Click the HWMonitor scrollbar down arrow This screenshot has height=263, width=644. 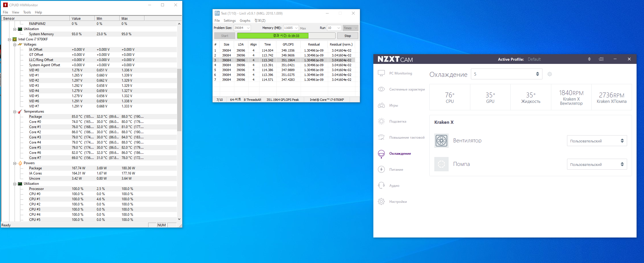click(179, 219)
